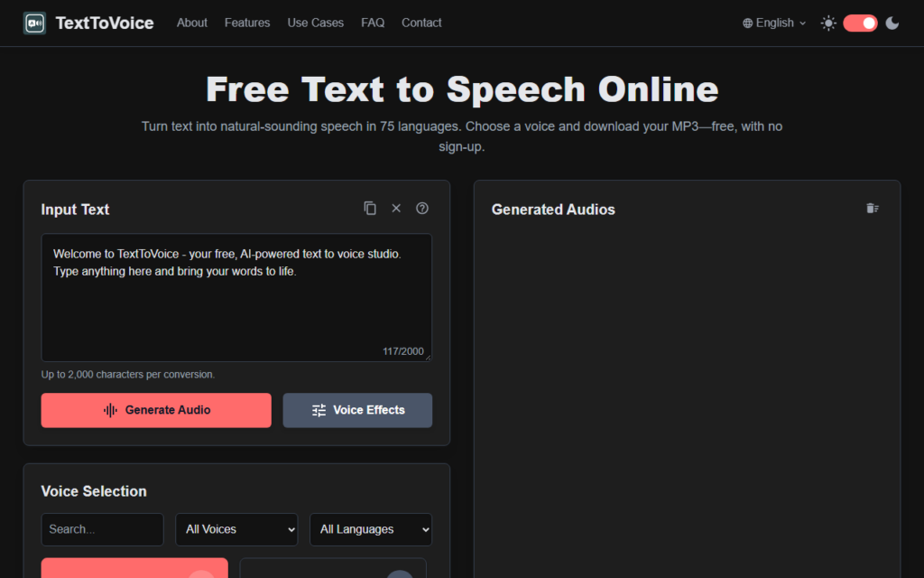The height and width of the screenshot is (578, 924).
Task: Open the All Languages dropdown
Action: [x=371, y=529]
